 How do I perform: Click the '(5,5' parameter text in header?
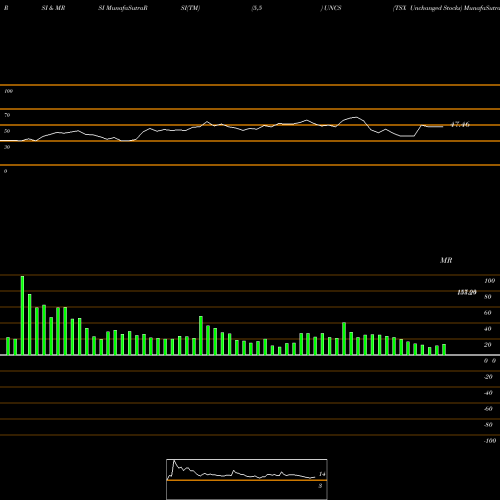tap(257, 8)
